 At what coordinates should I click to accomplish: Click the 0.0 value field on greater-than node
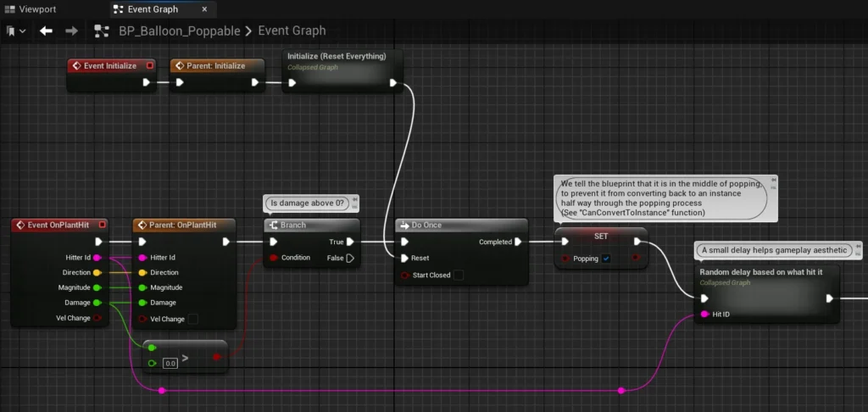[170, 363]
